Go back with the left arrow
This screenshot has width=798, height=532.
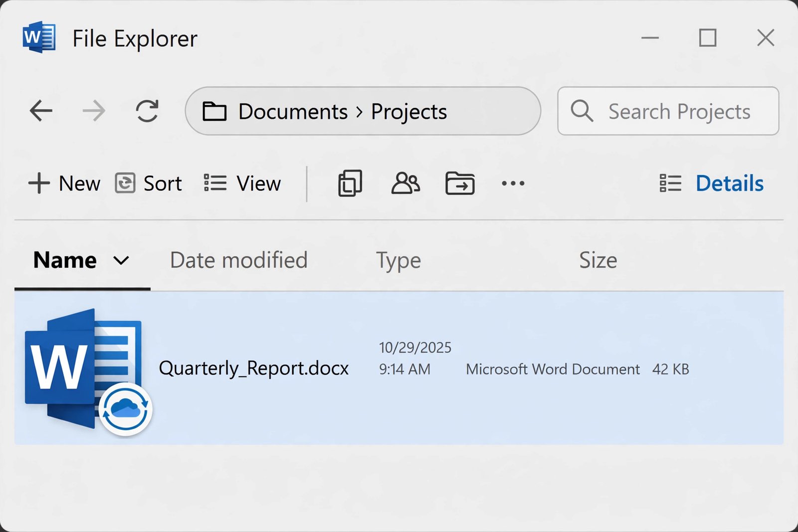tap(41, 111)
